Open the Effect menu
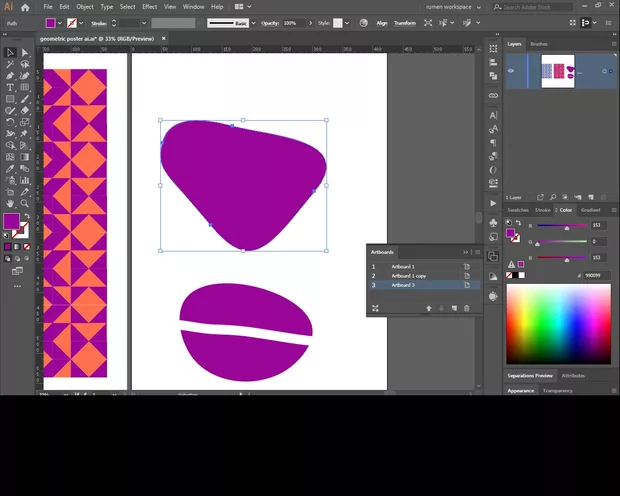620x496 pixels. pyautogui.click(x=149, y=7)
